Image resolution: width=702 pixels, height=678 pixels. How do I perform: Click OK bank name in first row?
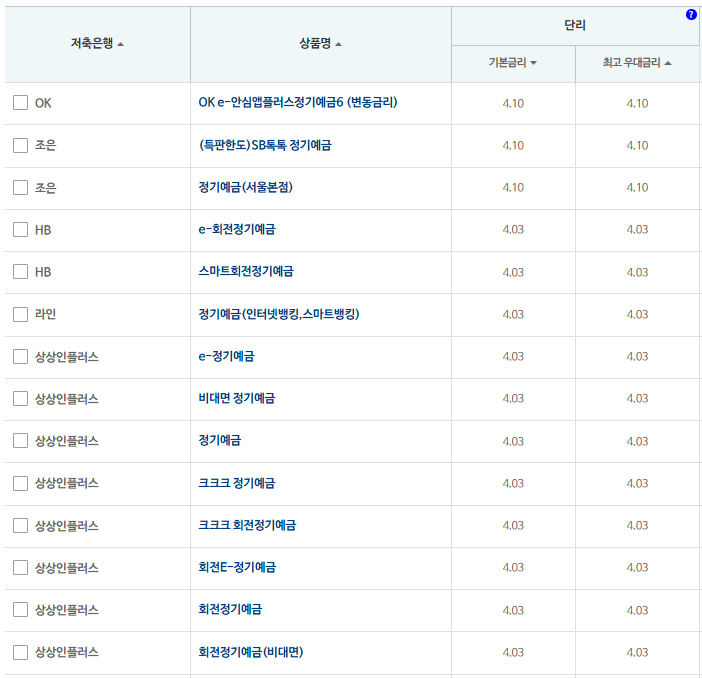[x=43, y=103]
